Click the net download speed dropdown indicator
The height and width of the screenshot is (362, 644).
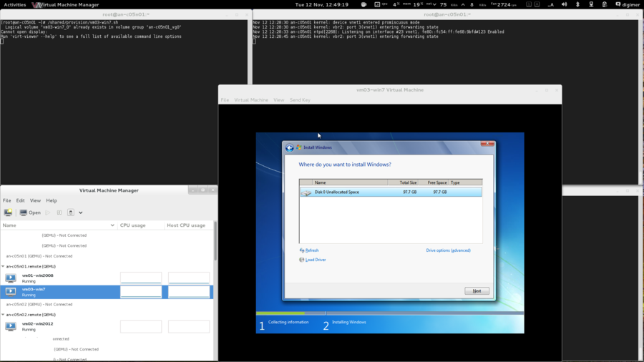(x=434, y=4)
